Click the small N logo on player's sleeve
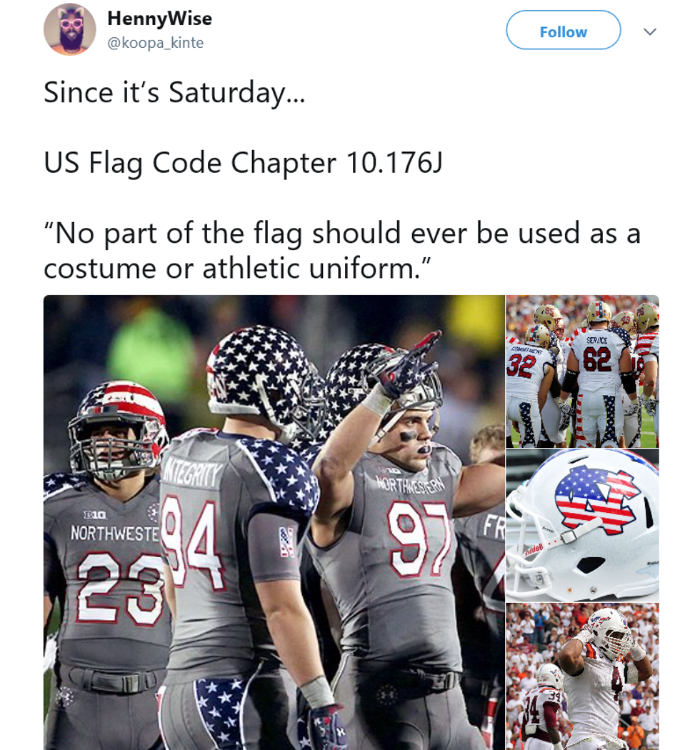This screenshot has width=700, height=750. [x=286, y=542]
